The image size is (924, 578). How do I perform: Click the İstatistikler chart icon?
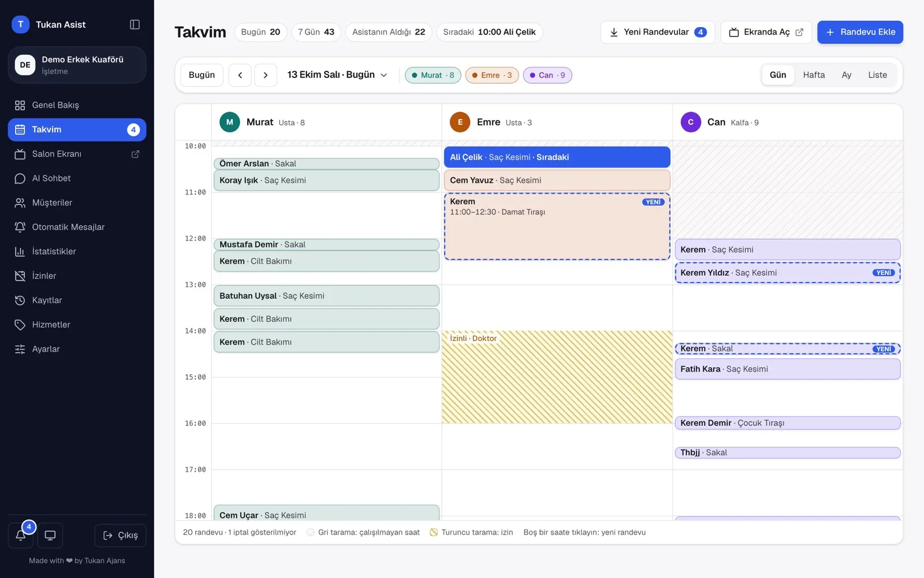click(x=20, y=251)
